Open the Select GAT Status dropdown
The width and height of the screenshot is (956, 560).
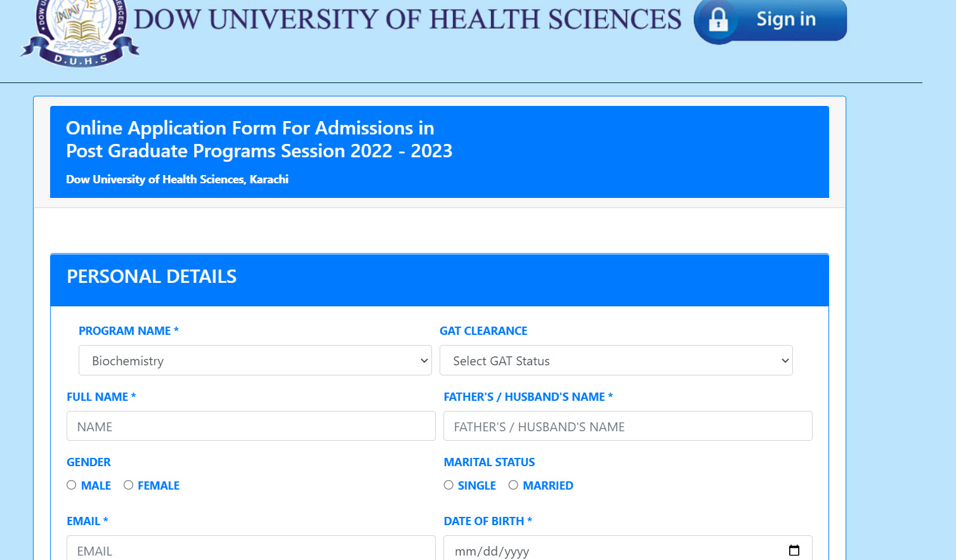pyautogui.click(x=615, y=360)
